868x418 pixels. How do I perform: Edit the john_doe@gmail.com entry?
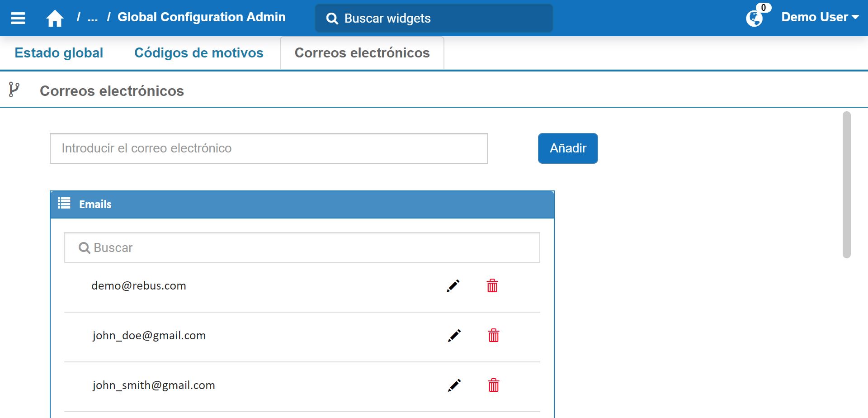[454, 336]
